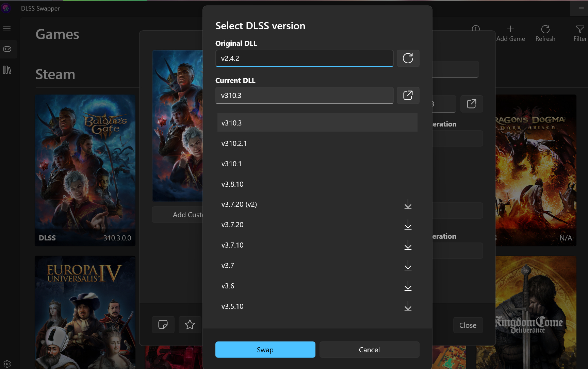Image resolution: width=588 pixels, height=369 pixels.
Task: Click the DLSS Swapper app logo
Action: 6,8
